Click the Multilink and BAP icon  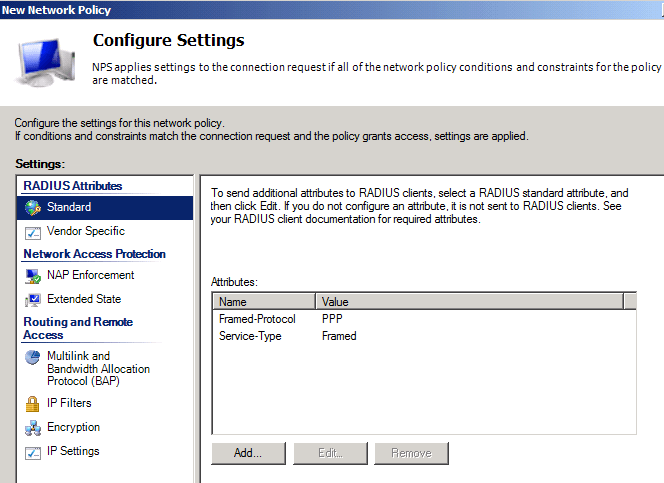(31, 358)
